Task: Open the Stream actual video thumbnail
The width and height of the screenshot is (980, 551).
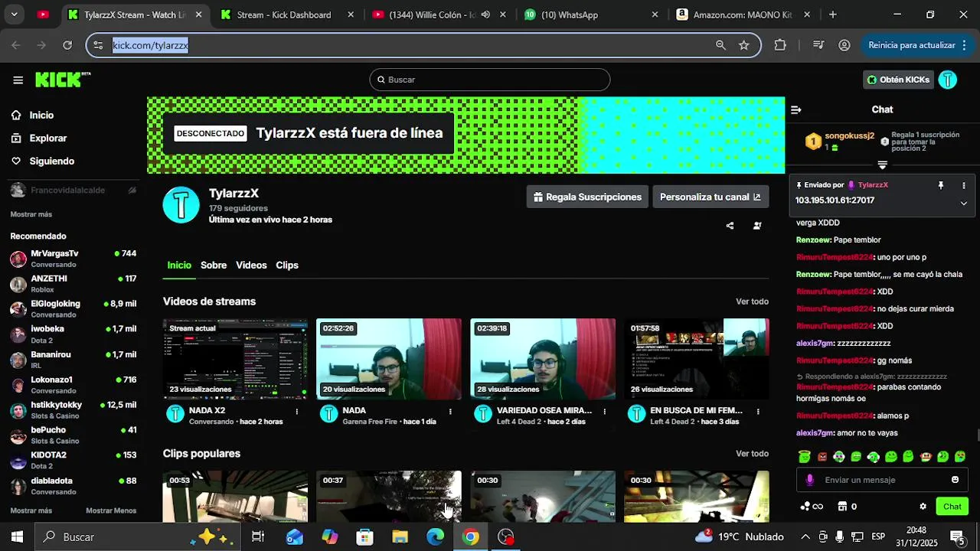Action: 235,359
